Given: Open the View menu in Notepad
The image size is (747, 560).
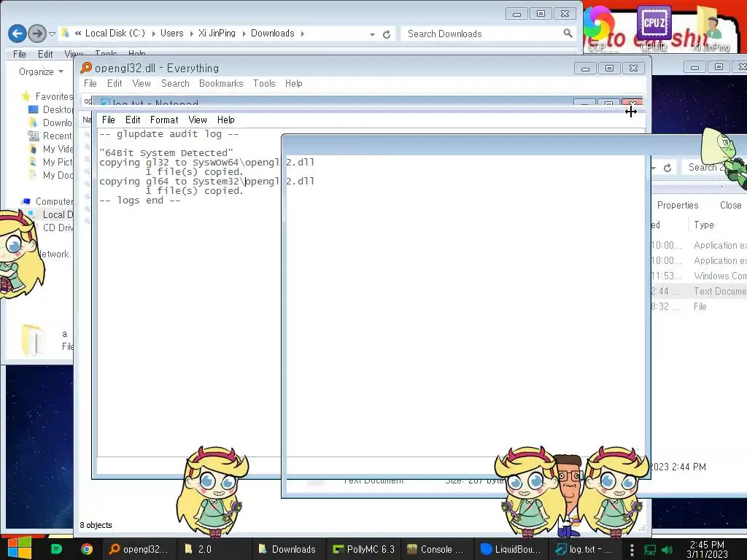Looking at the screenshot, I should (x=198, y=120).
